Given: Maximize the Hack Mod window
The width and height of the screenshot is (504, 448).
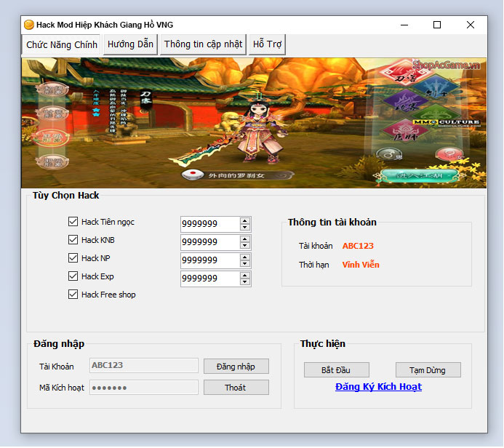Looking at the screenshot, I should click(x=437, y=25).
